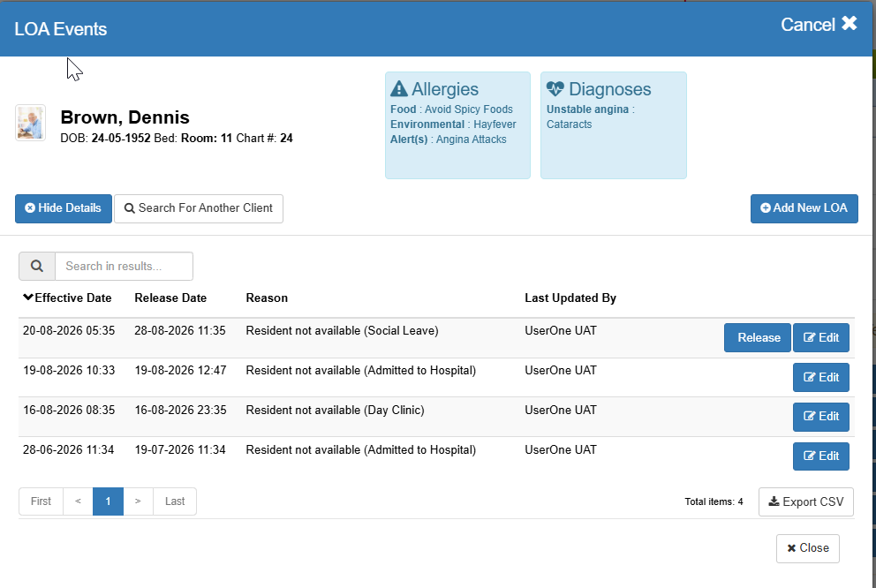Click the Avoid Spicy Foods allergy entry
The height and width of the screenshot is (588, 876).
468,109
